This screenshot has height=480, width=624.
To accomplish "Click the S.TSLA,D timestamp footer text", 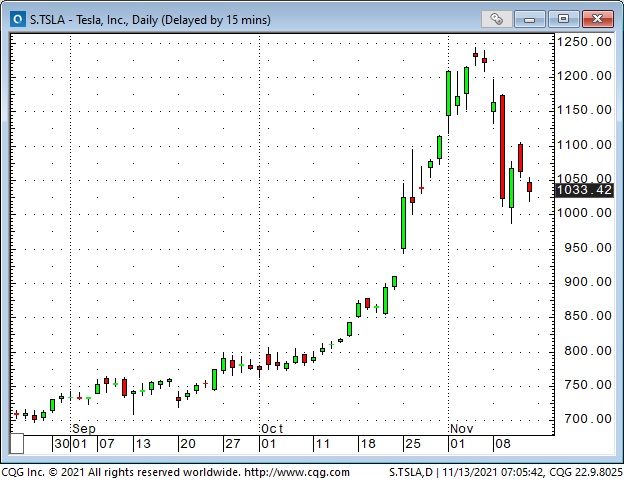I will click(x=506, y=472).
